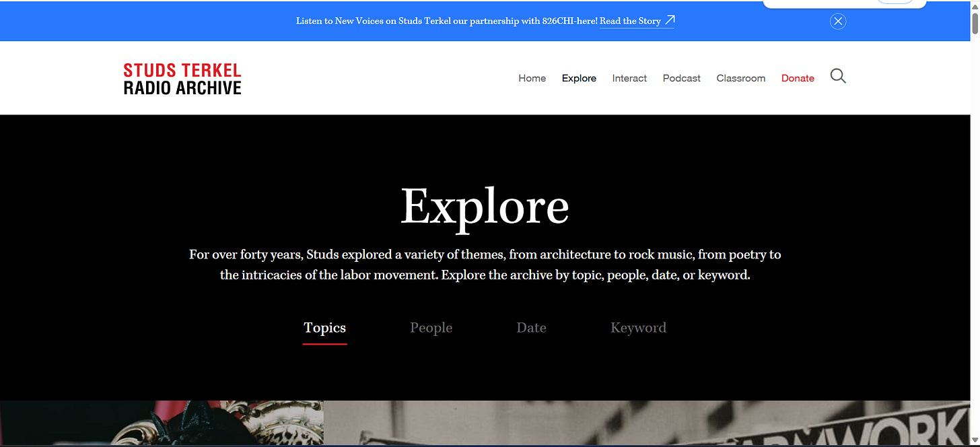Dismiss the blue announcement banner
Image resolution: width=980 pixels, height=447 pixels.
[838, 21]
